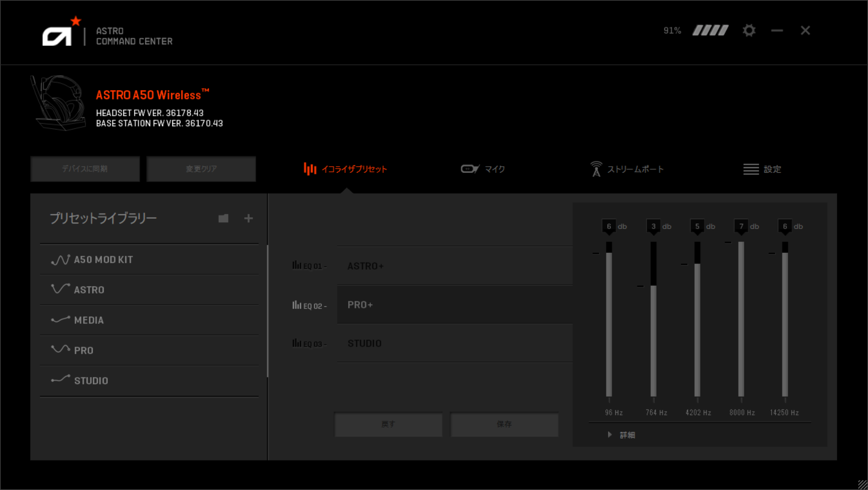Click the A50 MOD KIT curve icon
The width and height of the screenshot is (868, 490).
click(x=60, y=259)
